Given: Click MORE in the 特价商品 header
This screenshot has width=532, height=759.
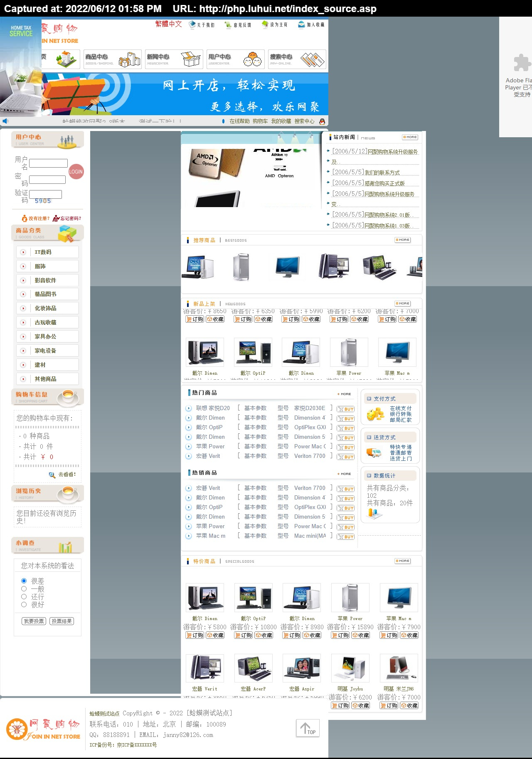Looking at the screenshot, I should [x=403, y=561].
